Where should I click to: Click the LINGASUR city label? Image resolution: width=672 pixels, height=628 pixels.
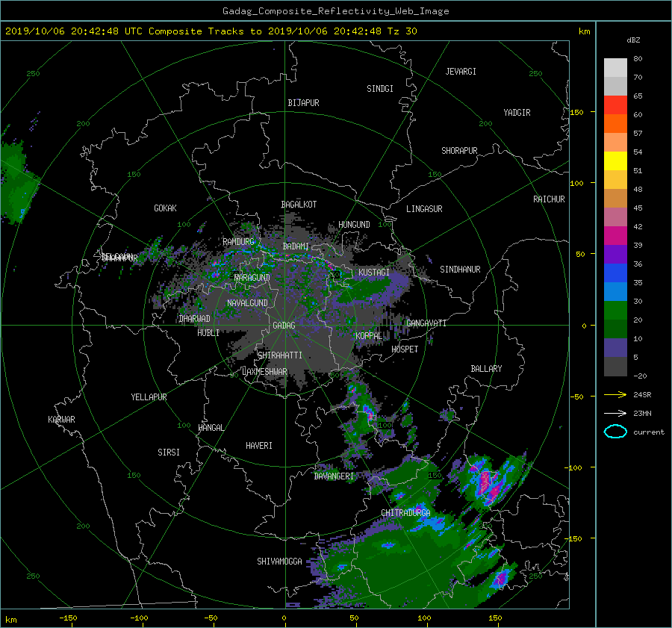424,209
